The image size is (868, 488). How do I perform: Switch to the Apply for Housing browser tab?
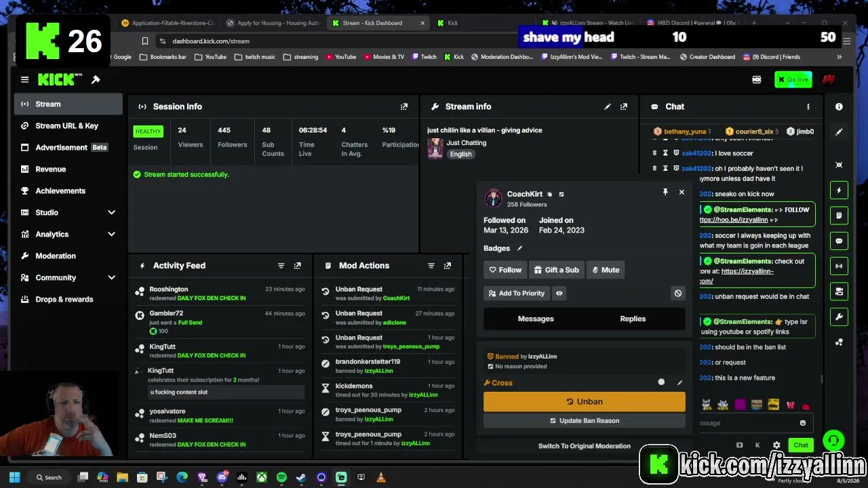(273, 23)
